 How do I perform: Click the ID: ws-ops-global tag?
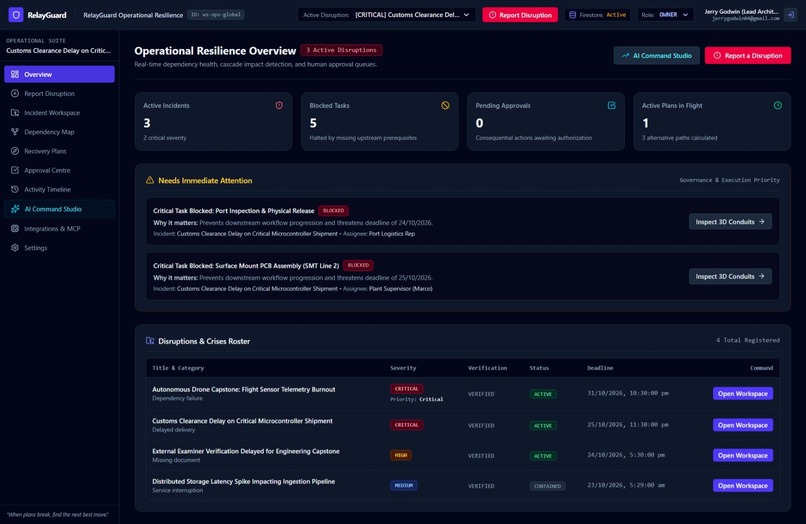[216, 15]
